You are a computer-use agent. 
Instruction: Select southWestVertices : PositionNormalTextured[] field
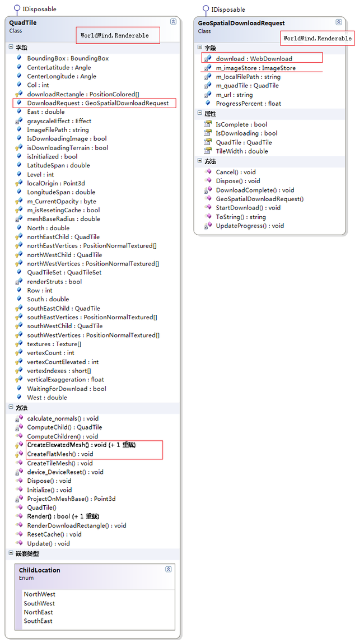click(x=94, y=335)
